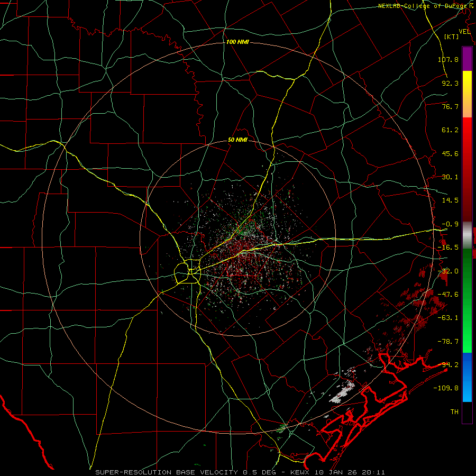
Task: Select the -0.9 velocity scale value
Action: pyautogui.click(x=450, y=224)
